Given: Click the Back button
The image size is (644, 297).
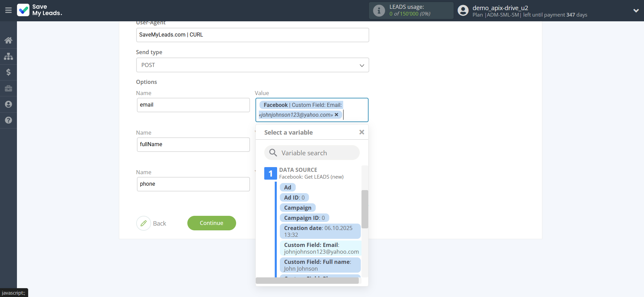Looking at the screenshot, I should (x=151, y=223).
